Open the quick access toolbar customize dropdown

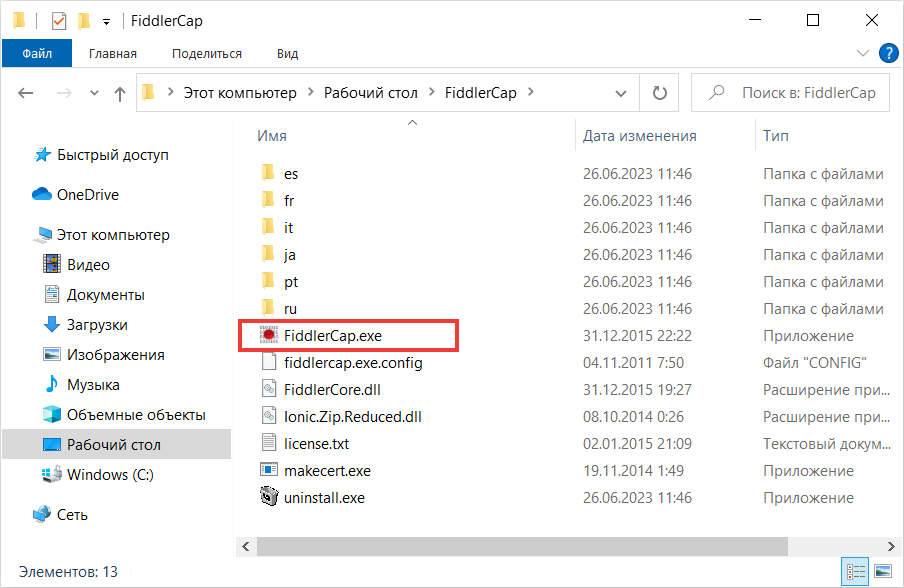tap(106, 22)
